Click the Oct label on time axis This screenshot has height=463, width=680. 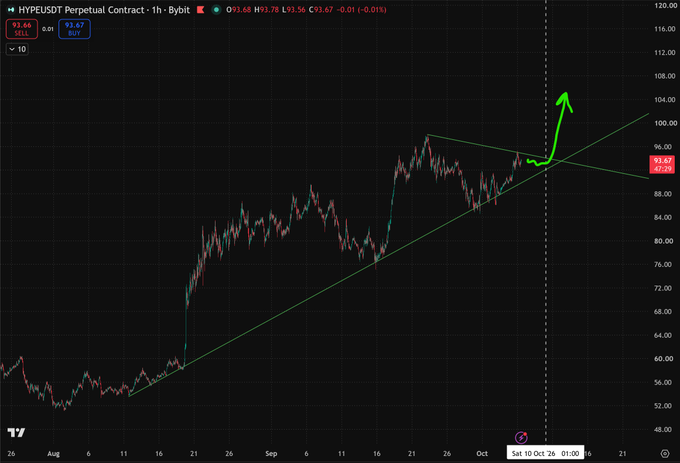point(482,453)
